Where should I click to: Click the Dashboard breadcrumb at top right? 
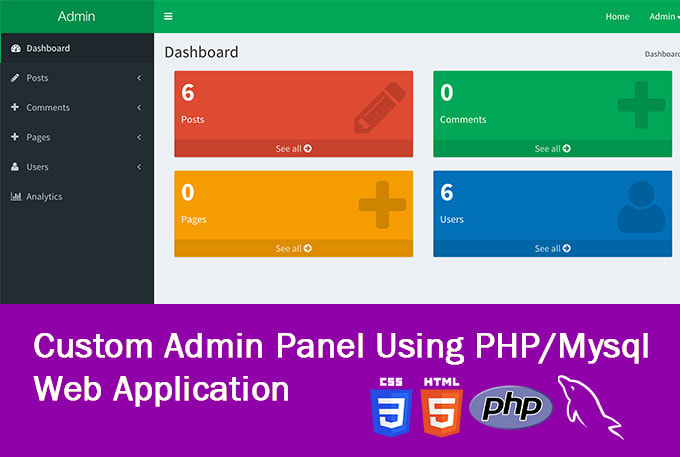[x=662, y=54]
